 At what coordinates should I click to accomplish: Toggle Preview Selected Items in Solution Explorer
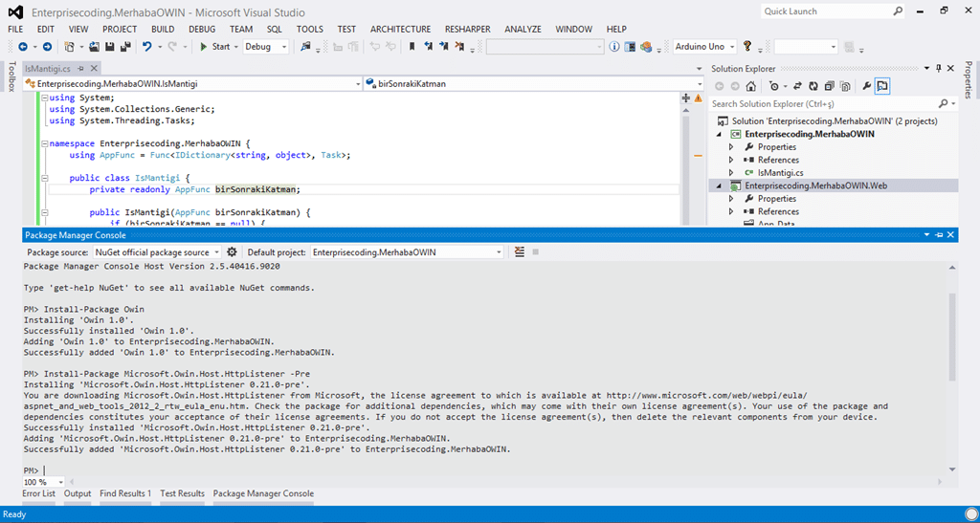[881, 86]
